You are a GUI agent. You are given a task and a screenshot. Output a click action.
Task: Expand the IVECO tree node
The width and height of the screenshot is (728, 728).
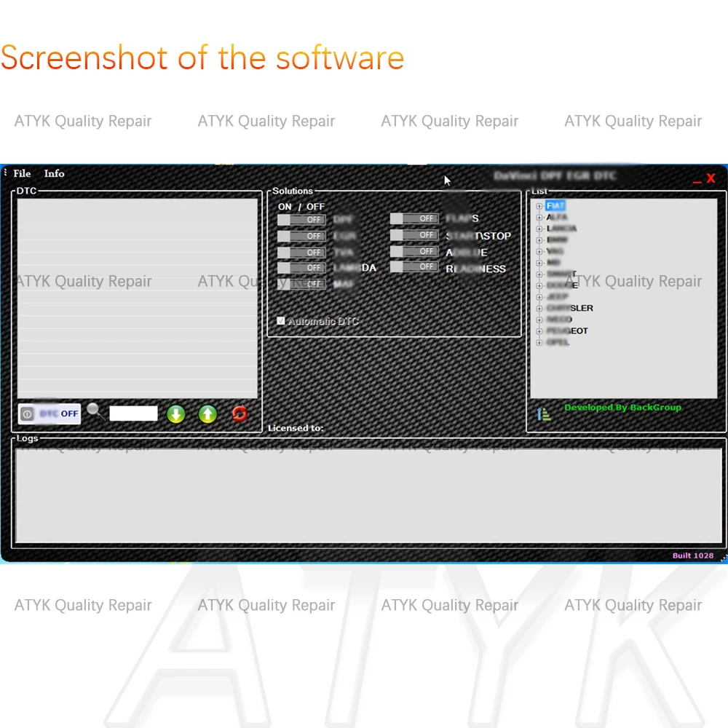tap(539, 320)
